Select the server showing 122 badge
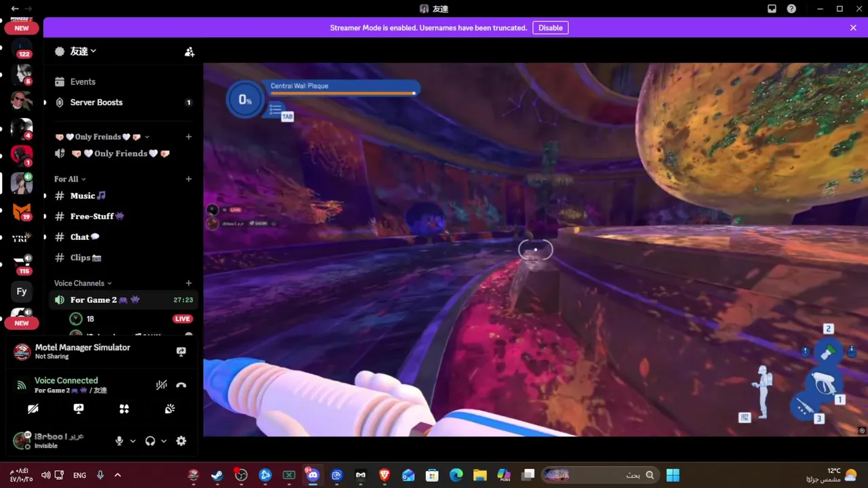868x488 pixels. (22, 49)
